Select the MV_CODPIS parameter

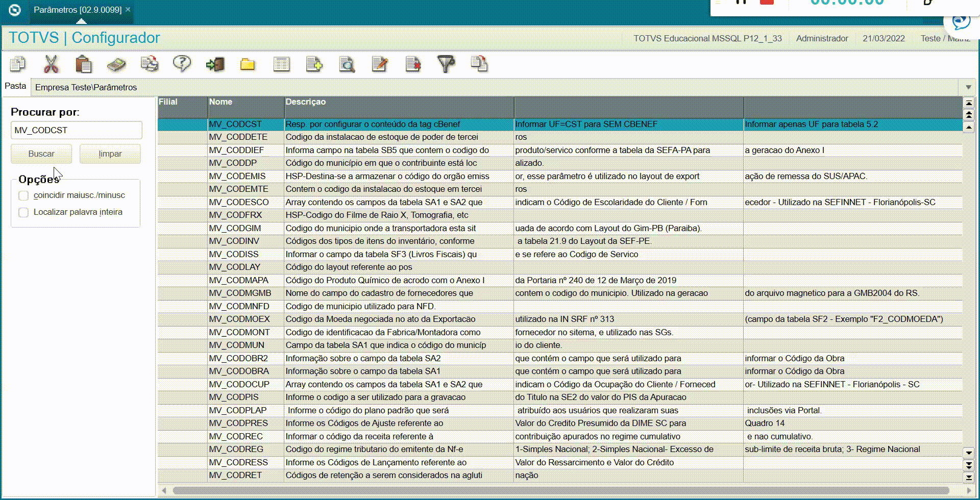(x=560, y=397)
